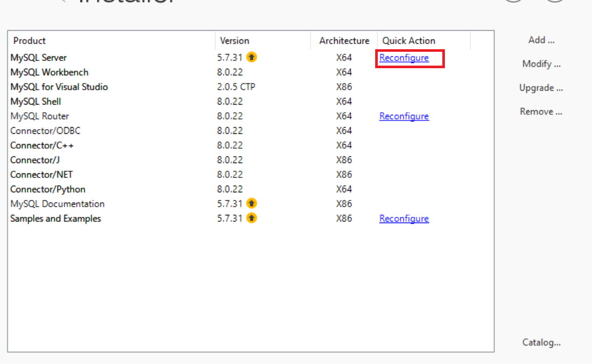Click X64 architecture cell of Connector/C++
The width and height of the screenshot is (592, 364).
click(344, 146)
